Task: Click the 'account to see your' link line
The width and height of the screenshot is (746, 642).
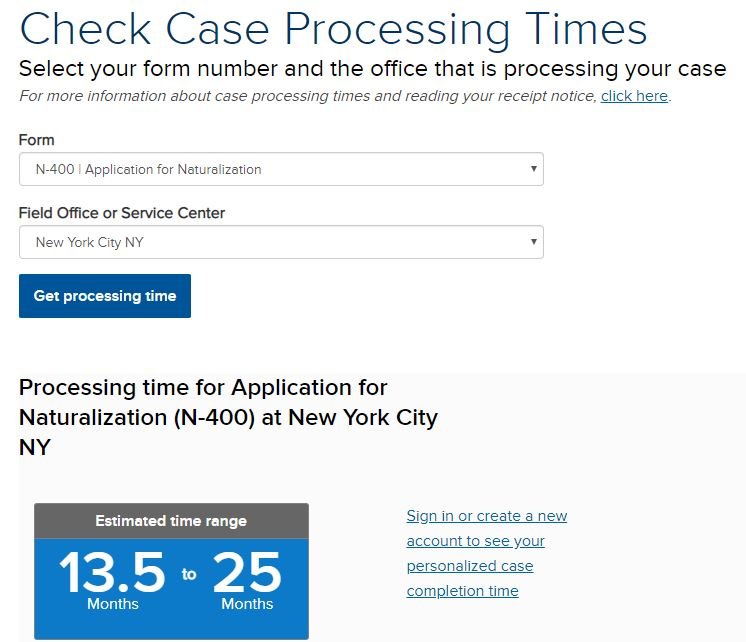Action: tap(476, 541)
